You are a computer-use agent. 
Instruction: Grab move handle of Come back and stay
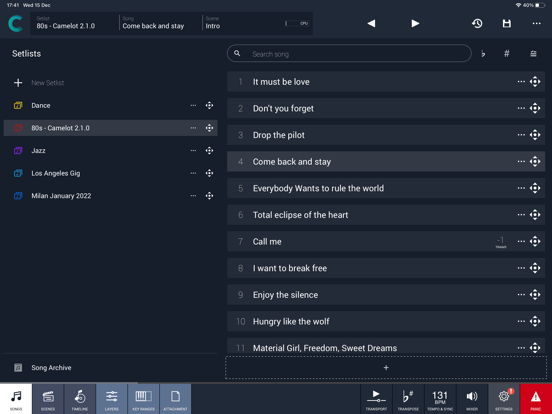click(x=535, y=162)
